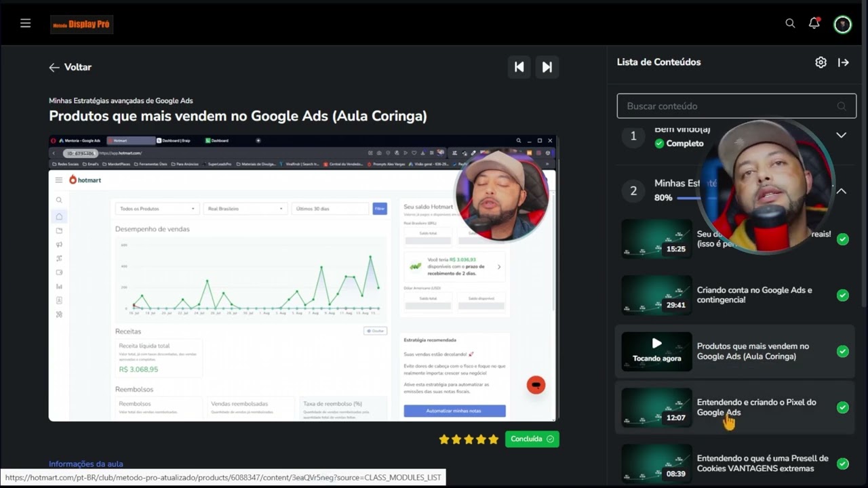Open Real Brasileiro currency dropdown in video
Screen dimensions: 868x488
coord(245,209)
